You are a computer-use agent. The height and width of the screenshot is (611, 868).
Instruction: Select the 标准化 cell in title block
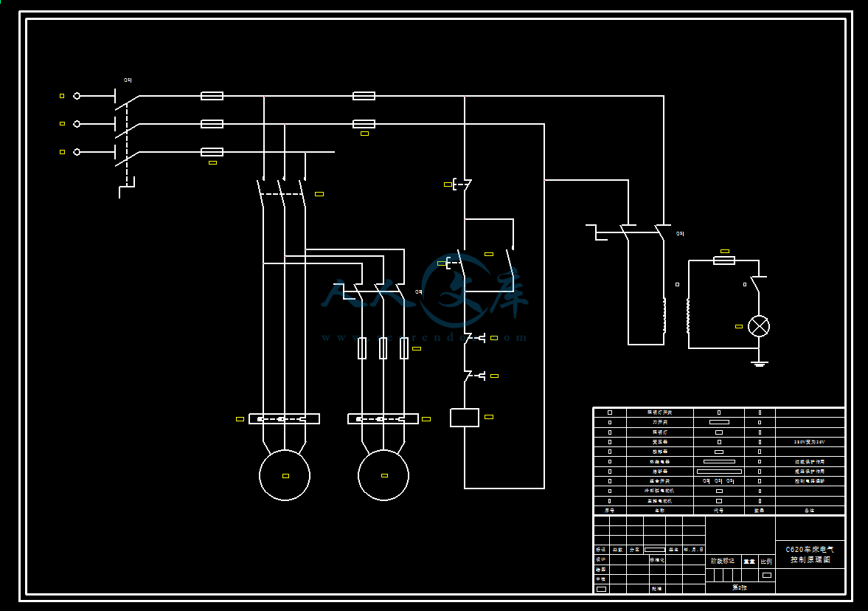(657, 559)
